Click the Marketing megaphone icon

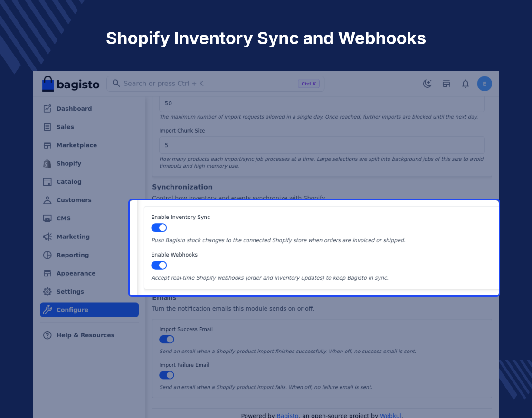coord(47,237)
